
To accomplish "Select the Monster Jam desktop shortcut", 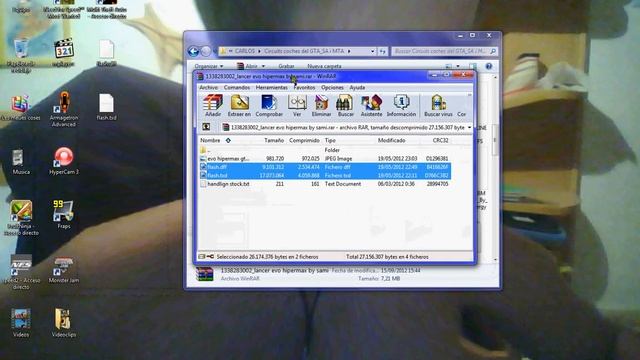I will click(x=64, y=270).
